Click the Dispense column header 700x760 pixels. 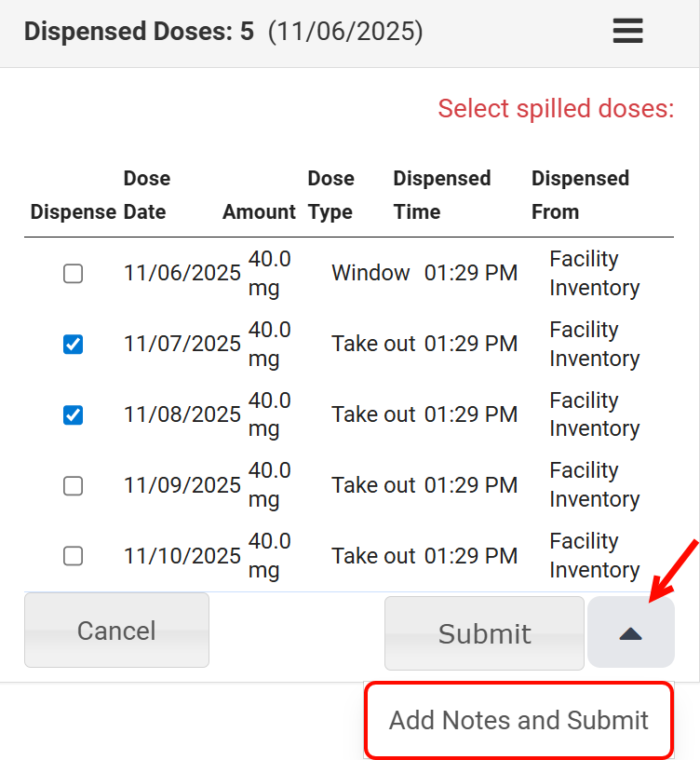click(73, 211)
